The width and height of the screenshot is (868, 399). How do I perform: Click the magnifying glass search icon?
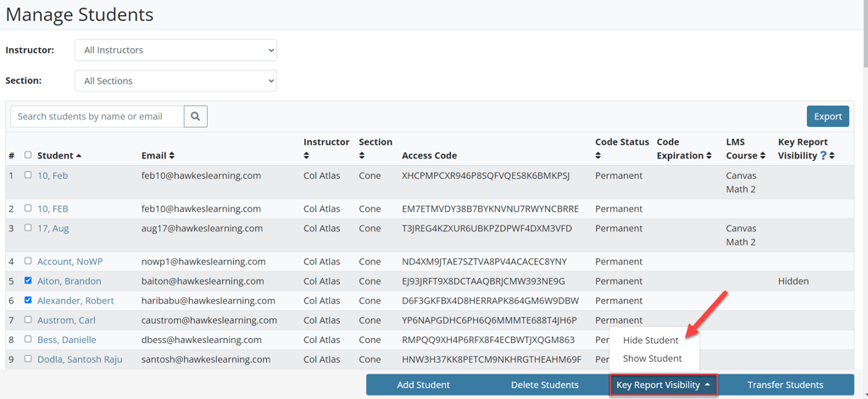click(x=196, y=116)
